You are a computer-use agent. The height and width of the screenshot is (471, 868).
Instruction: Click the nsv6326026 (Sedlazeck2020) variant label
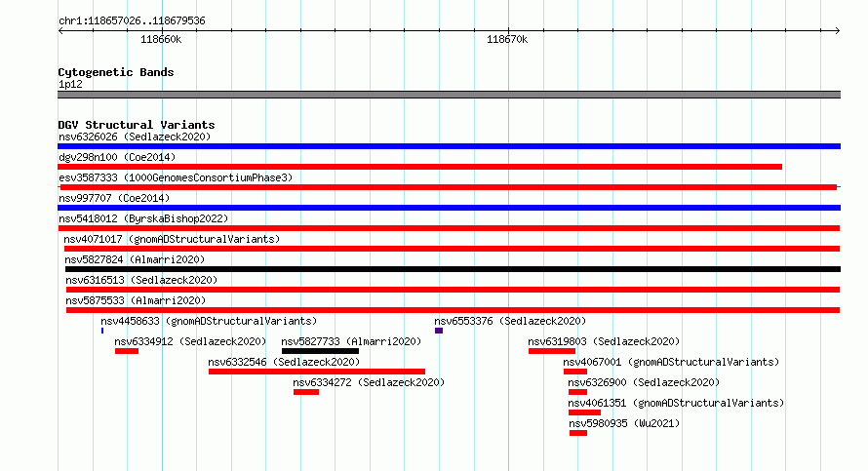click(x=135, y=137)
